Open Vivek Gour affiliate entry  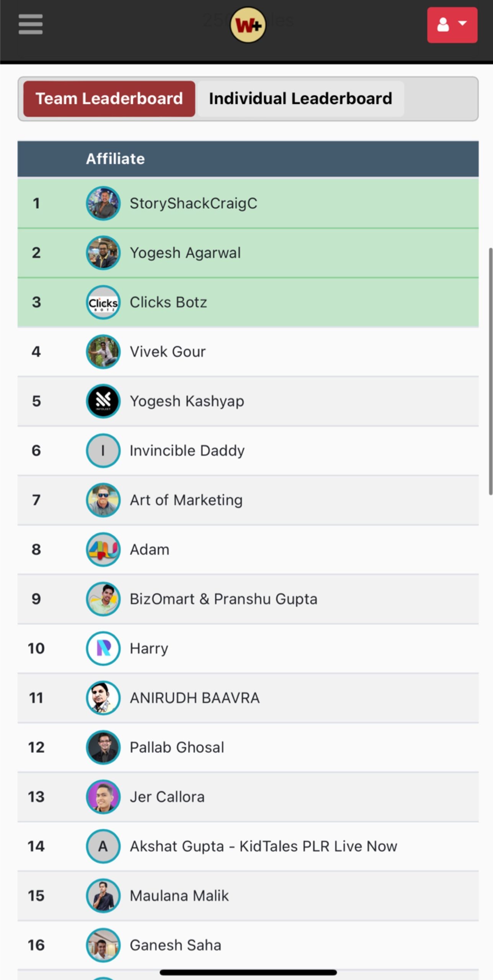coord(168,352)
